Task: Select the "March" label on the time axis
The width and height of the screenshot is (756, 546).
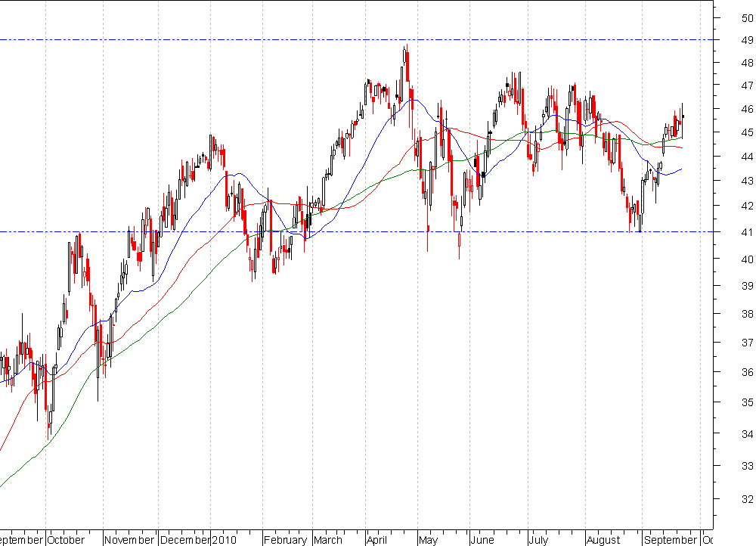Action: 328,540
